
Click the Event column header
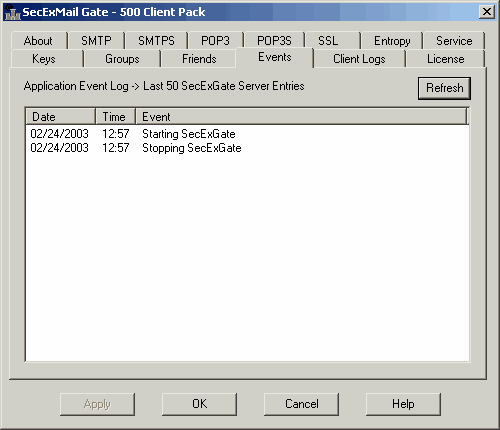tap(301, 117)
